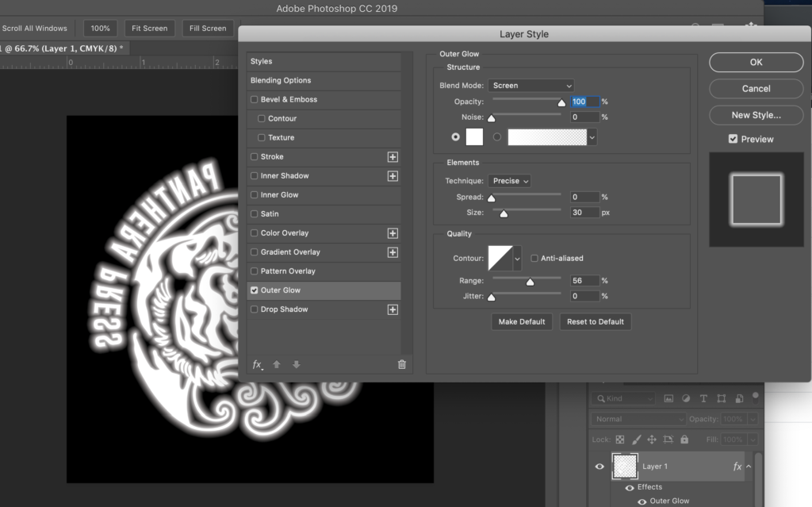Hide the Outer Glow effect eye icon
This screenshot has height=507, width=812.
click(x=642, y=501)
